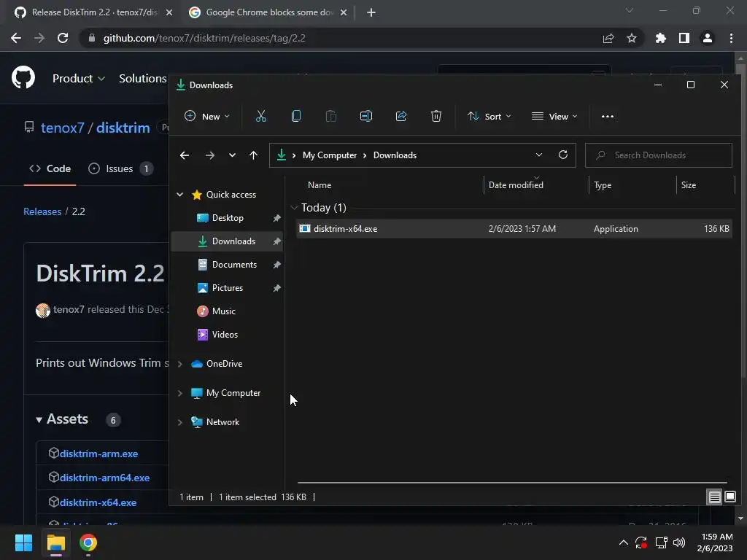Collapse the Quick access tree node
This screenshot has height=560, width=747.
(180, 194)
